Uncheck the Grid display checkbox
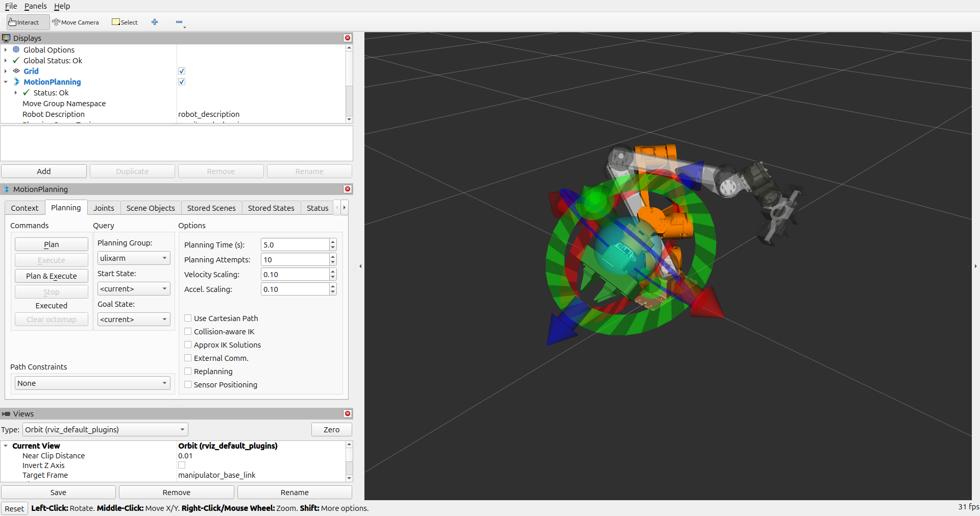 point(182,71)
